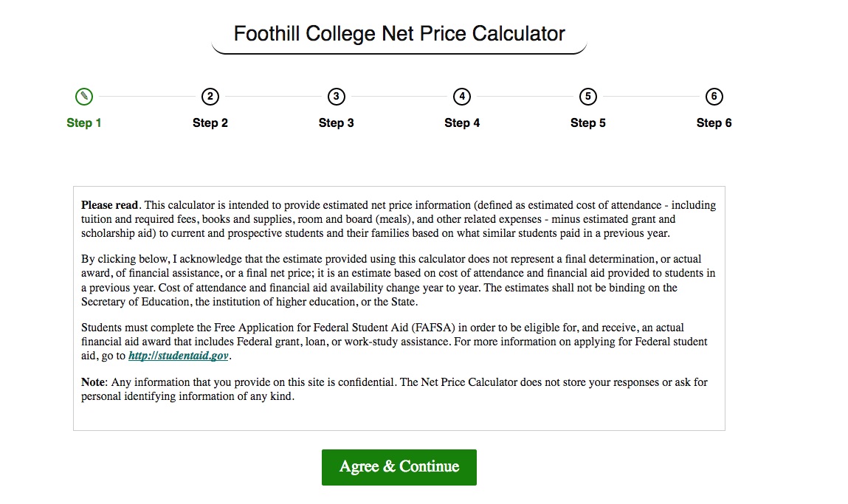The width and height of the screenshot is (848, 504).
Task: Click the circled number 3 step icon
Action: [336, 97]
